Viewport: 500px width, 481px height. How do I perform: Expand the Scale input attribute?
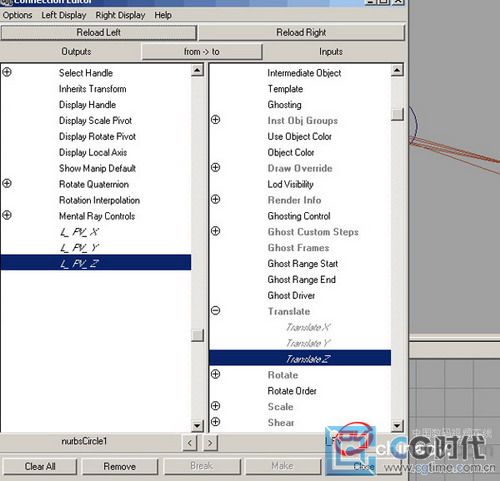[x=216, y=406]
